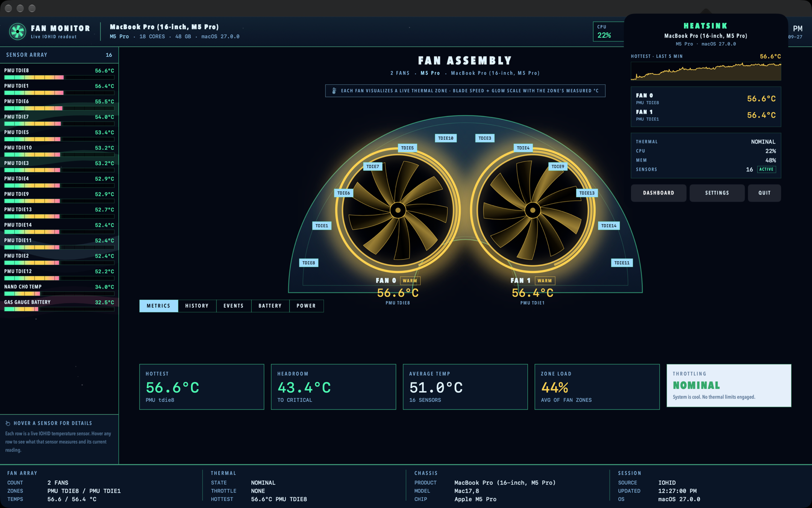Open Settings in the Heatsink popup
Viewport: 812px width, 508px height.
[x=717, y=193]
